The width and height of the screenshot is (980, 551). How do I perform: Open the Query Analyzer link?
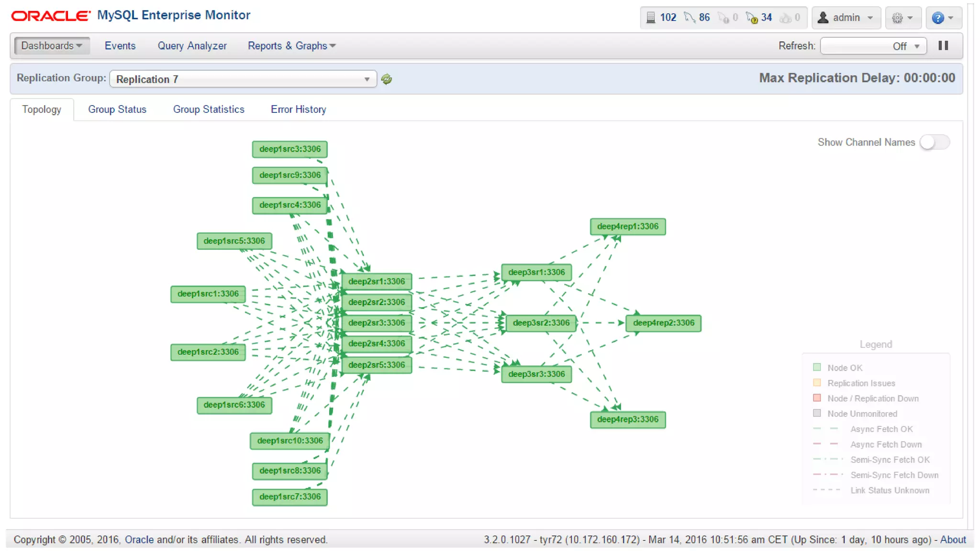click(192, 46)
